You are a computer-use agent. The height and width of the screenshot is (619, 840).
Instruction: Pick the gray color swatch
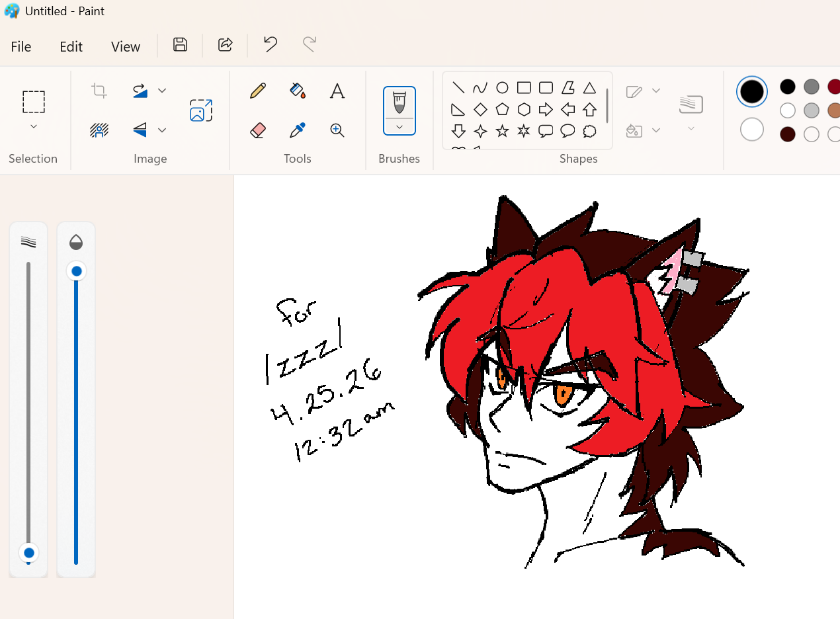coord(812,87)
